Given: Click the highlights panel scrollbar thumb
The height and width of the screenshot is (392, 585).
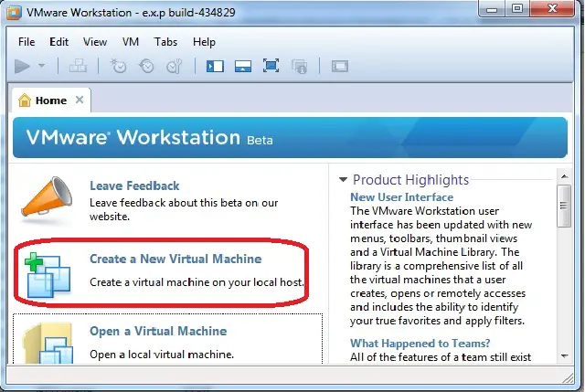Looking at the screenshot, I should point(564,206).
